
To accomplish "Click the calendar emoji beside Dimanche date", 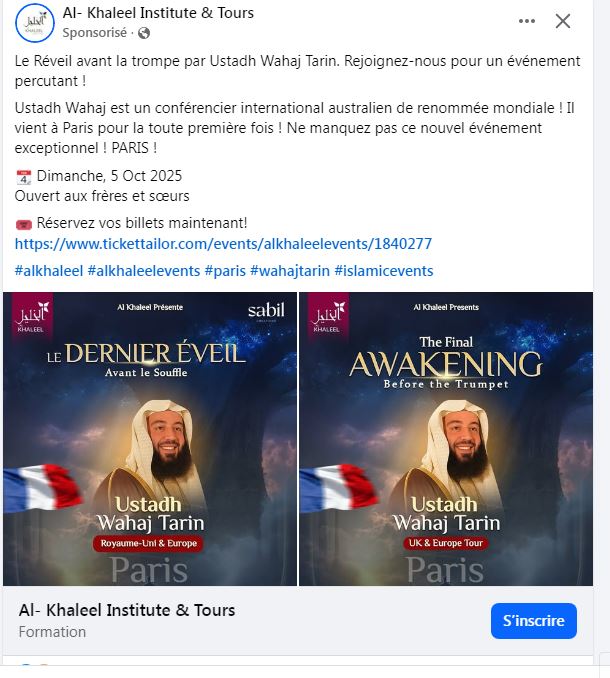I will [24, 177].
